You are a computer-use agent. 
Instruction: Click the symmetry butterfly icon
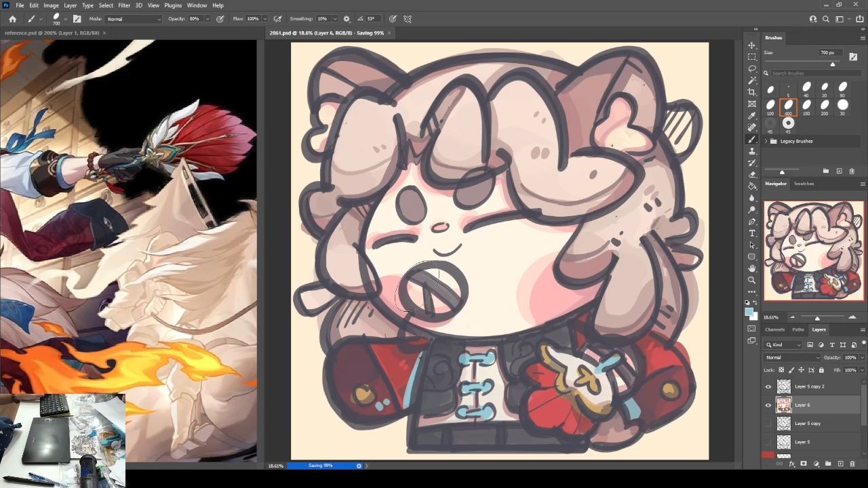pos(408,19)
